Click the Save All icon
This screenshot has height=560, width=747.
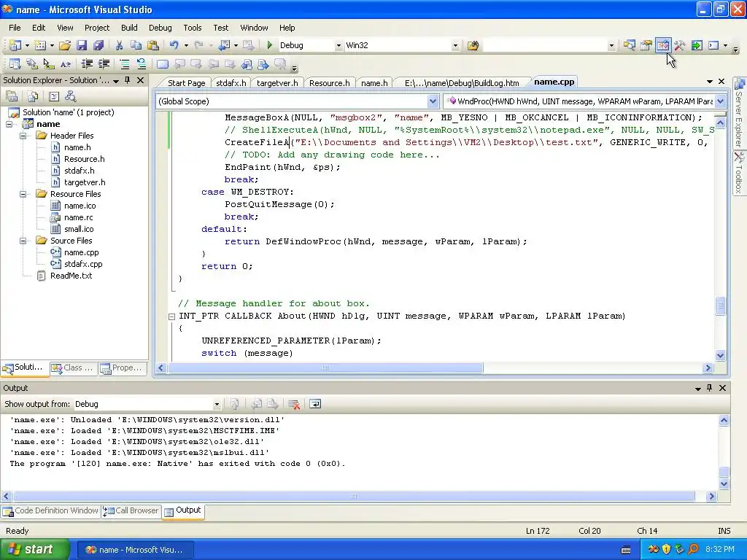pos(98,45)
